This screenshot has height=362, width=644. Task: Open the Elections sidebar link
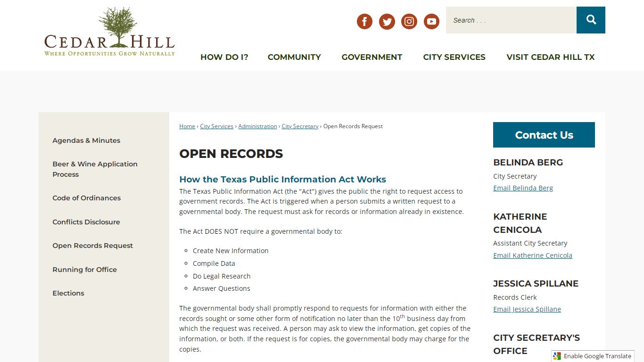pyautogui.click(x=68, y=293)
